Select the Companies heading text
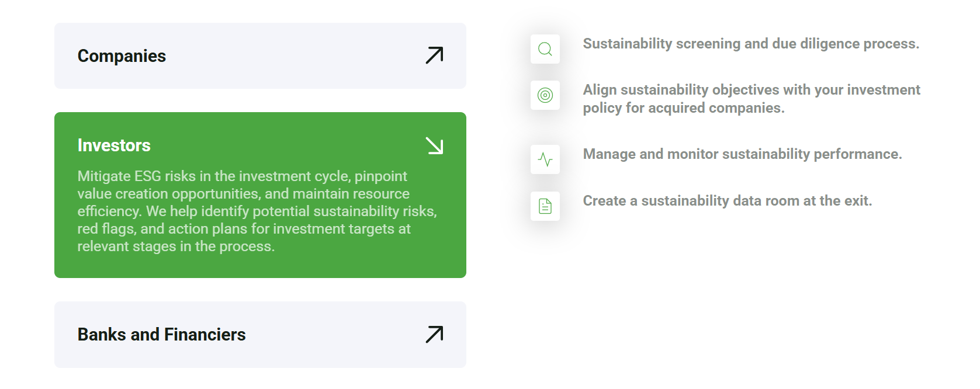980x389 pixels. (x=122, y=56)
